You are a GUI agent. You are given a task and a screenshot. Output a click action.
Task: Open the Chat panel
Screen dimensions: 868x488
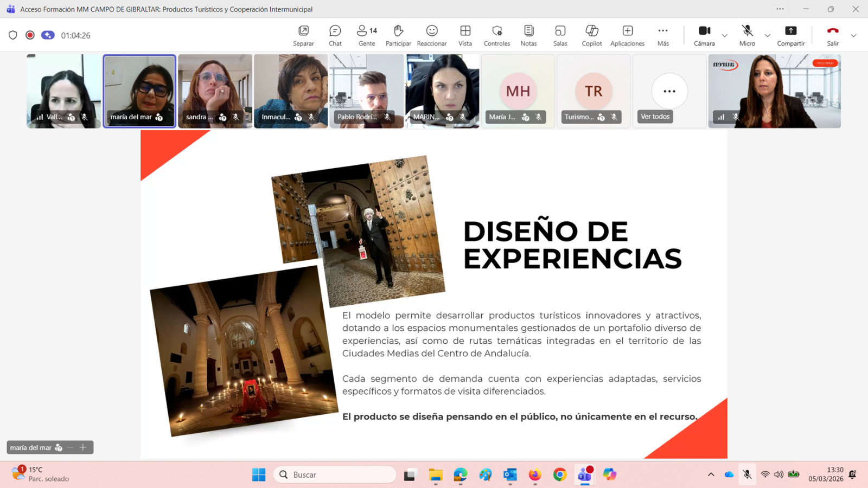click(335, 35)
